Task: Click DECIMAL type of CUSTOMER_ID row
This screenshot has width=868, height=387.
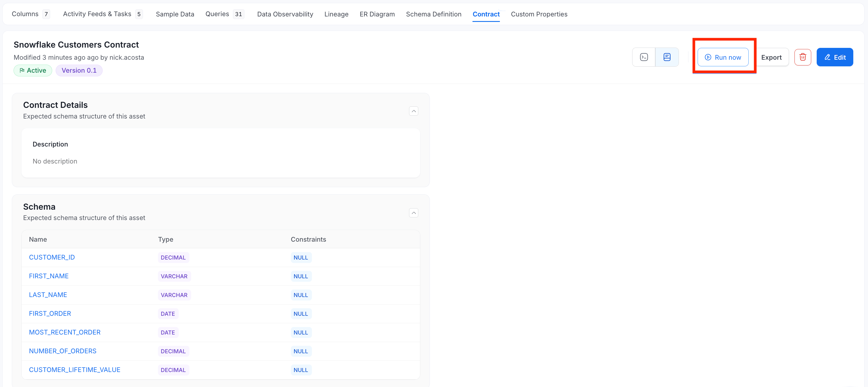Action: [173, 258]
